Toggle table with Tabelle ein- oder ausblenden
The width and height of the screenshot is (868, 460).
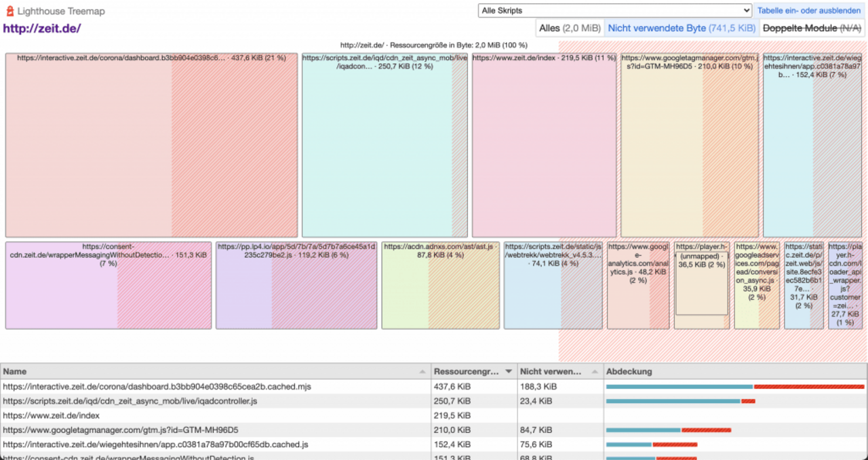pyautogui.click(x=808, y=11)
